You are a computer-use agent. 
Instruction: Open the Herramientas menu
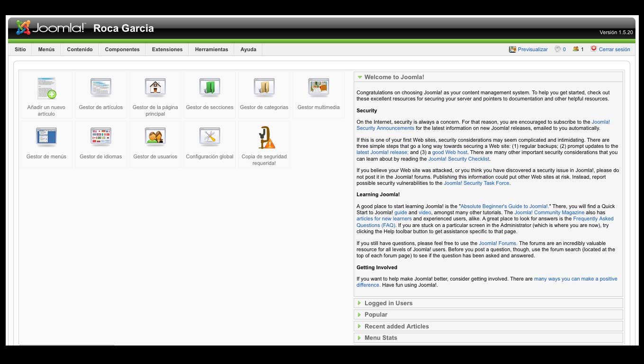212,49
